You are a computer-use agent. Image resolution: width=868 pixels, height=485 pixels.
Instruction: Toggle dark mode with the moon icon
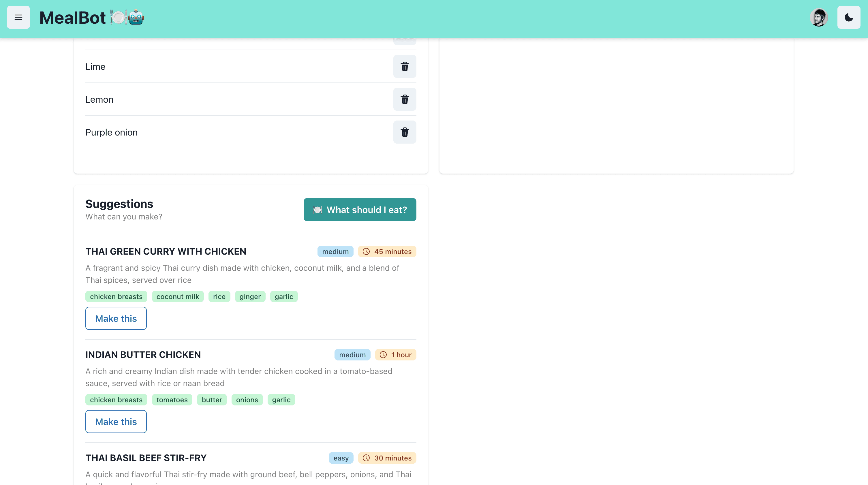[x=848, y=17]
